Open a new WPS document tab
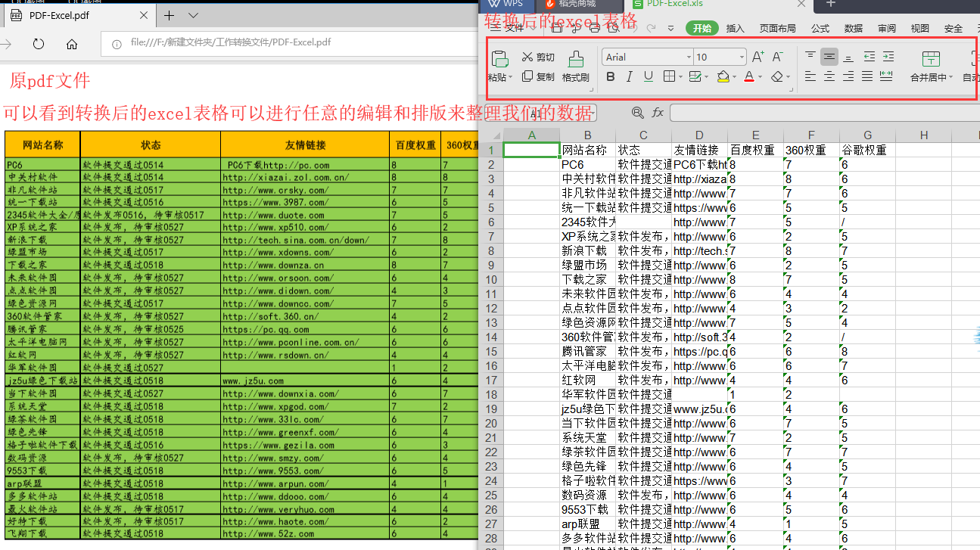The image size is (980, 550). [x=830, y=4]
